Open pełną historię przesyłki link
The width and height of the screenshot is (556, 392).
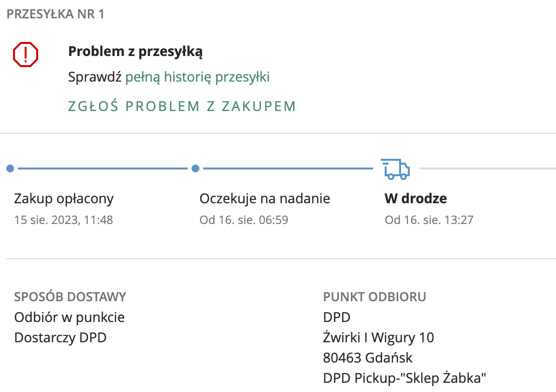point(198,77)
